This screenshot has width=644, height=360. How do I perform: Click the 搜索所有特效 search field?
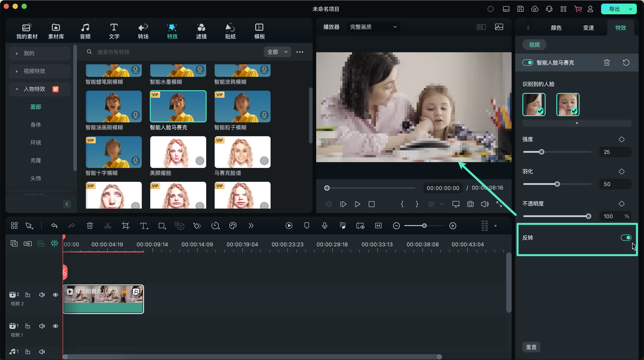pos(172,52)
